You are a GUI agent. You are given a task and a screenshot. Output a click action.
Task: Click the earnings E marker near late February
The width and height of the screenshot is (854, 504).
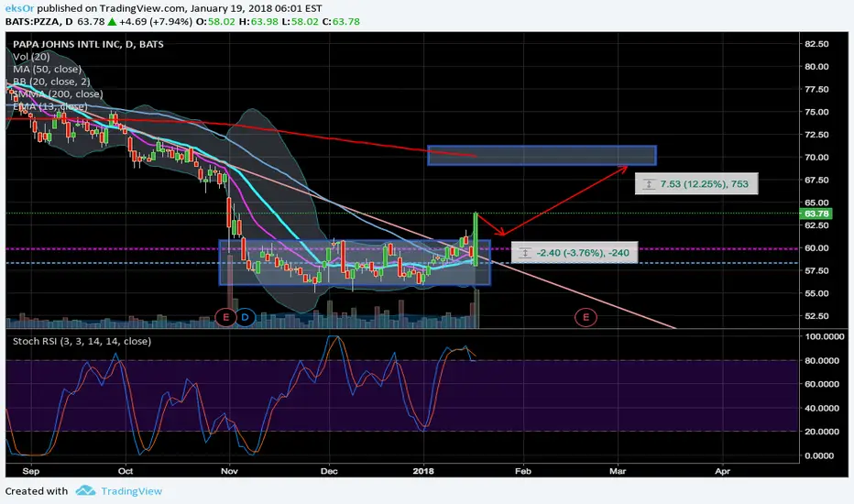[586, 317]
